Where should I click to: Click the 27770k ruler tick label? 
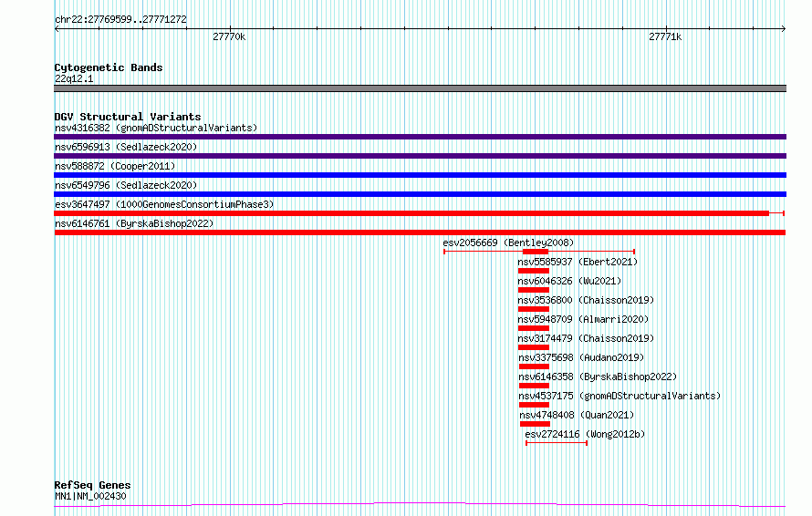(229, 36)
